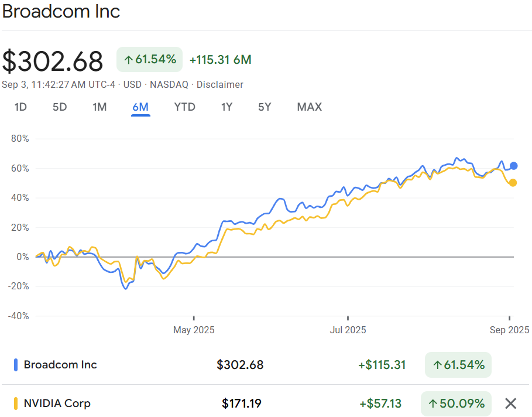Screen dimensions: 532x417
Task: Select the 1D time range tab
Action: coord(20,107)
